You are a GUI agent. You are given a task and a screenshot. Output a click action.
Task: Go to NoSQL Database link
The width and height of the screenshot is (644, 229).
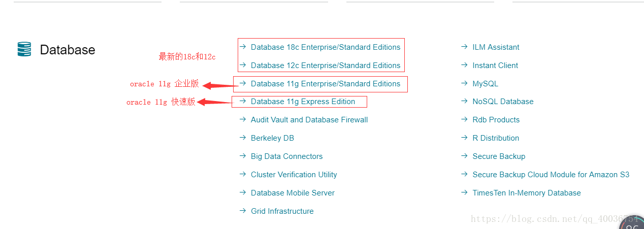pyautogui.click(x=503, y=102)
